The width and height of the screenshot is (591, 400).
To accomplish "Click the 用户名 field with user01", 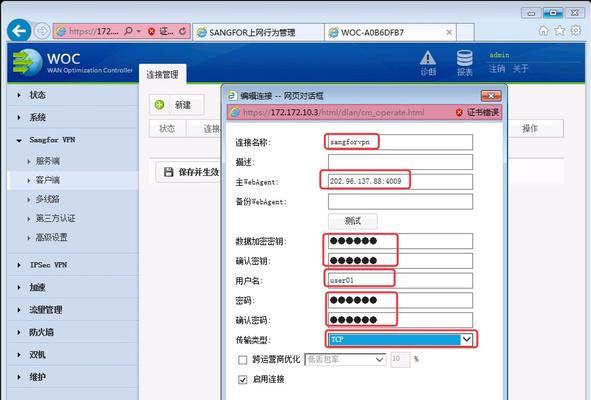I will click(400, 280).
